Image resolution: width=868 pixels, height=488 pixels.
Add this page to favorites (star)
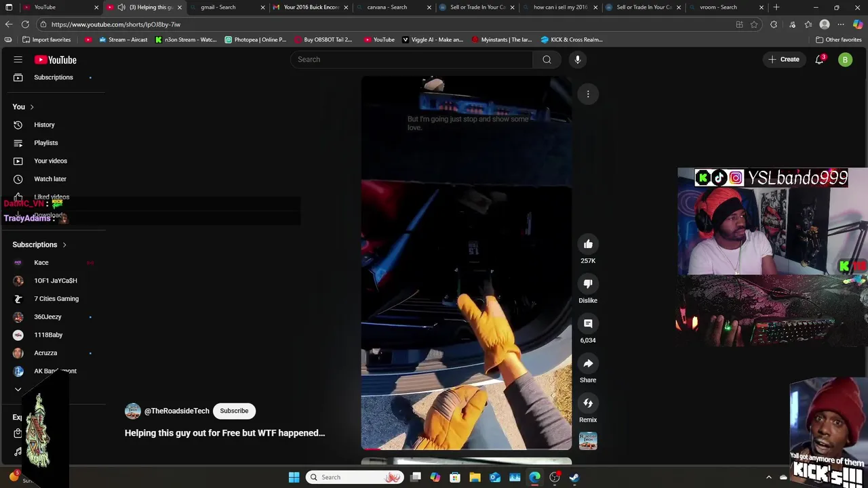[754, 24]
